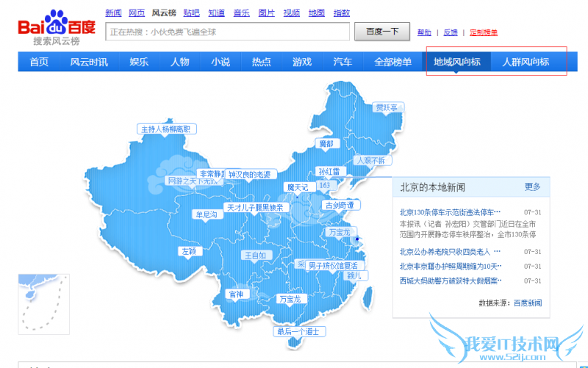This screenshot has width=588, height=368.
Task: Open the 贴吧 link at top
Action: (x=191, y=13)
